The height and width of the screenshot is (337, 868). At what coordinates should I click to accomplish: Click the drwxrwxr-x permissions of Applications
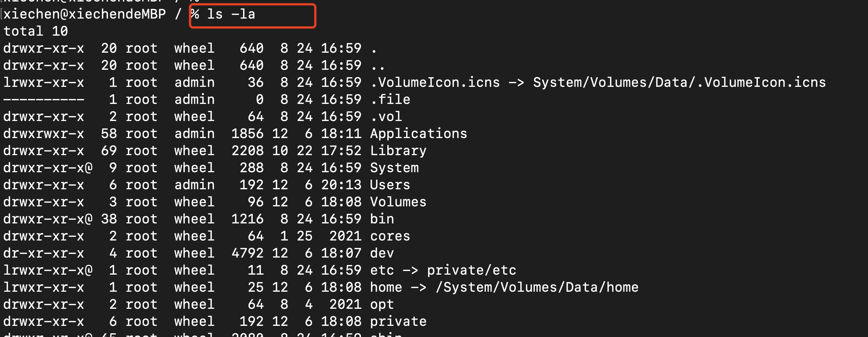pos(44,134)
